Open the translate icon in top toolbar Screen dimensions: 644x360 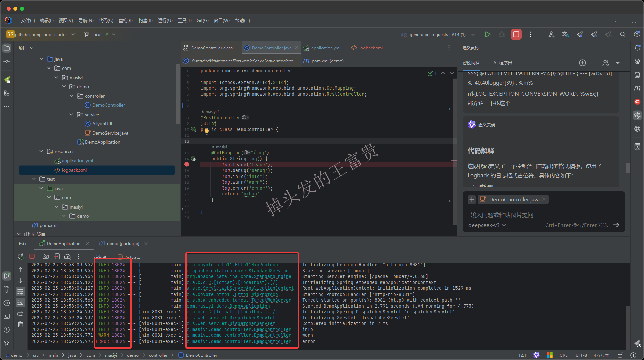[566, 34]
